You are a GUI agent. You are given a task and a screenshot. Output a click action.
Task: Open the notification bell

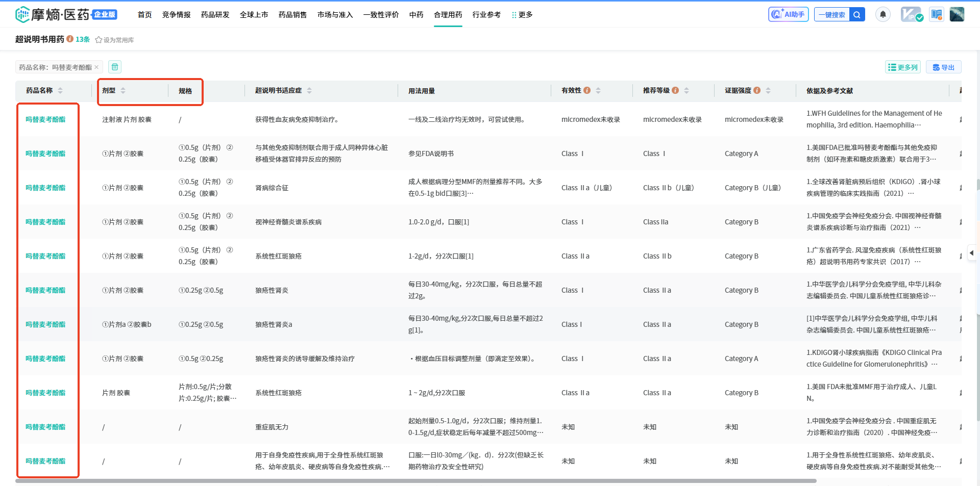pos(883,14)
